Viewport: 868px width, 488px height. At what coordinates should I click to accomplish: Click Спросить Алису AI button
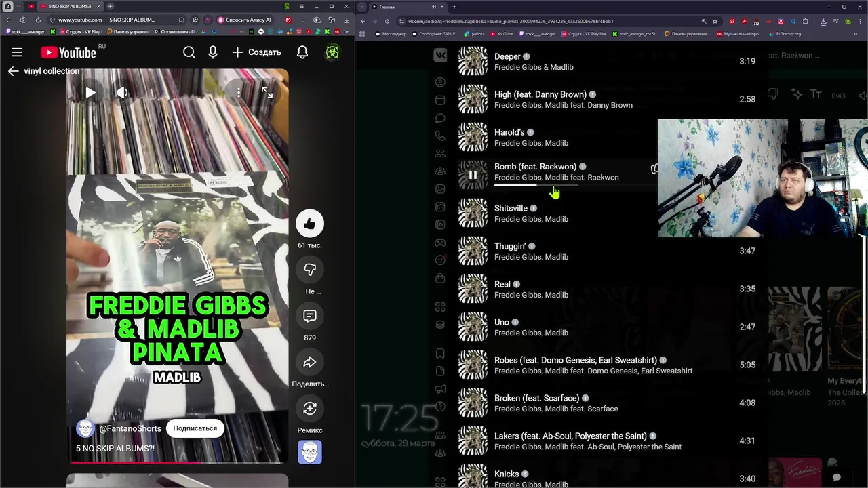coord(243,20)
